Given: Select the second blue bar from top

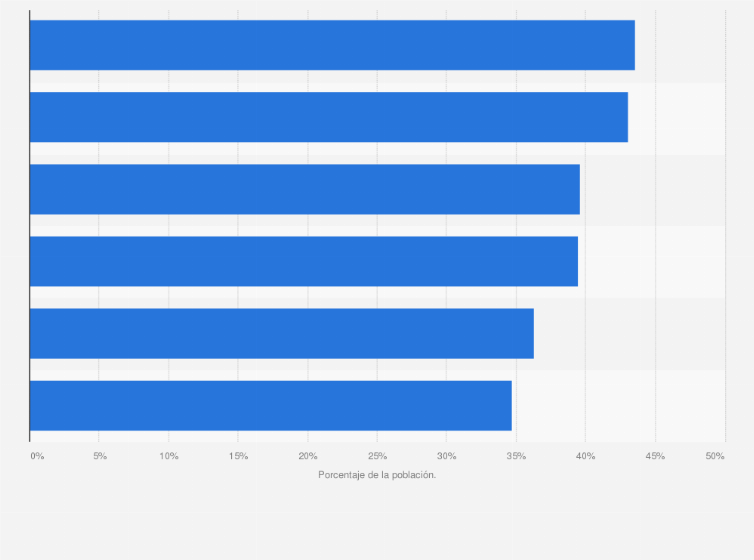Looking at the screenshot, I should 328,117.
